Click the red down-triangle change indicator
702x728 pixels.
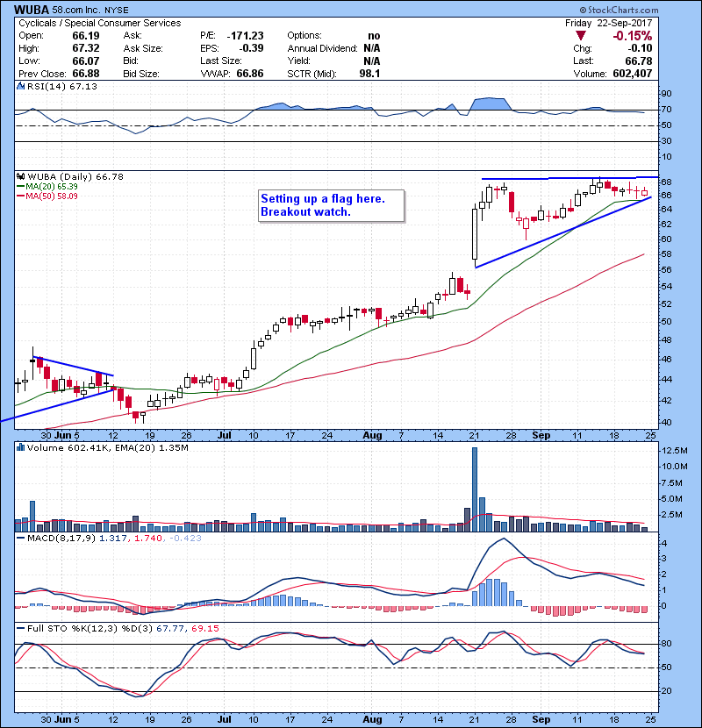(x=580, y=36)
